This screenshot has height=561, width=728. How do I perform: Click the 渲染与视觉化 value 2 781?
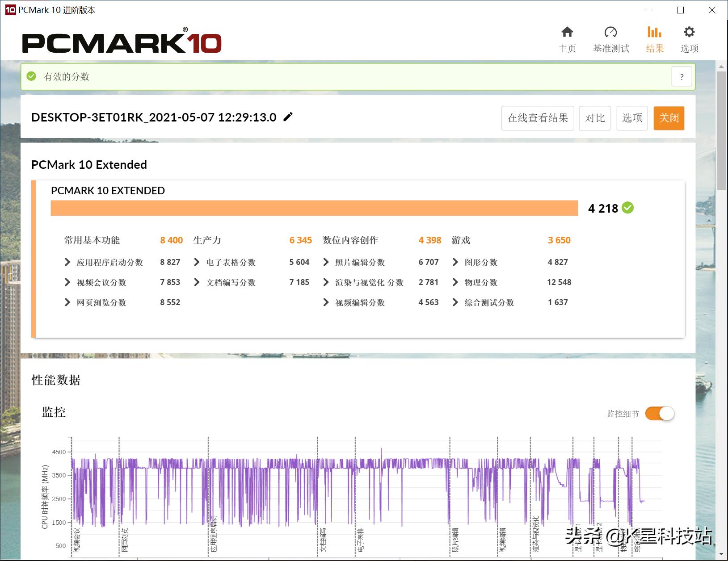pos(429,282)
